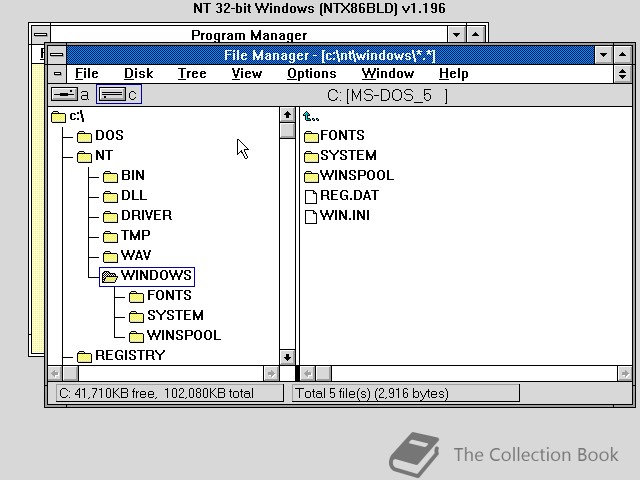The height and width of the screenshot is (480, 640).
Task: Click tree pane horizontal scroll right arrow
Action: point(271,373)
